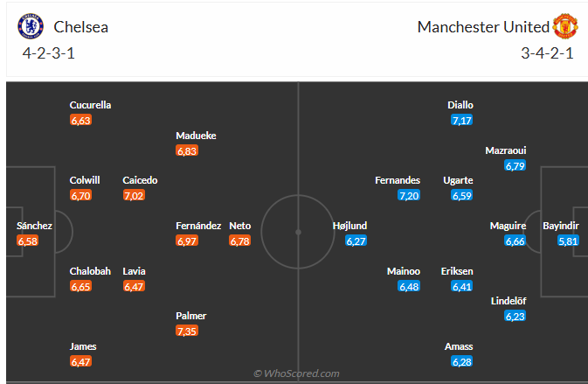588x384 pixels.
Task: Click the Manchester United club crest icon
Action: 565,26
